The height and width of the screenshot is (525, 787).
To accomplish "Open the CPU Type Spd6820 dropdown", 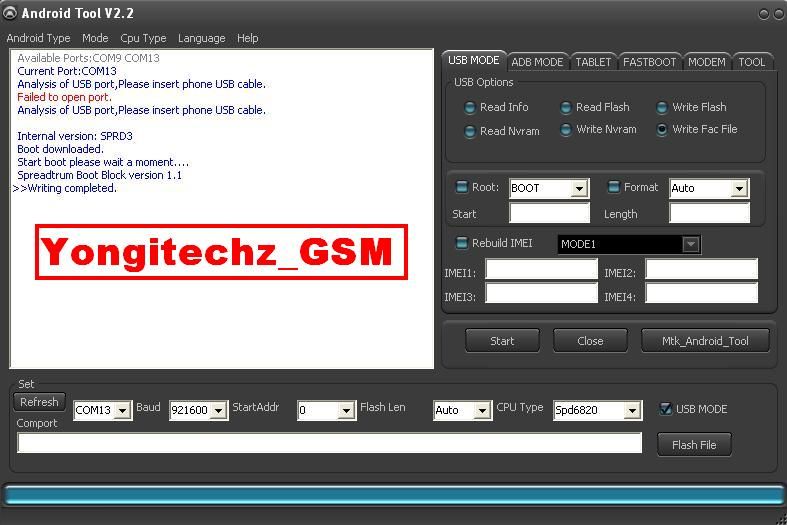I will (x=631, y=411).
